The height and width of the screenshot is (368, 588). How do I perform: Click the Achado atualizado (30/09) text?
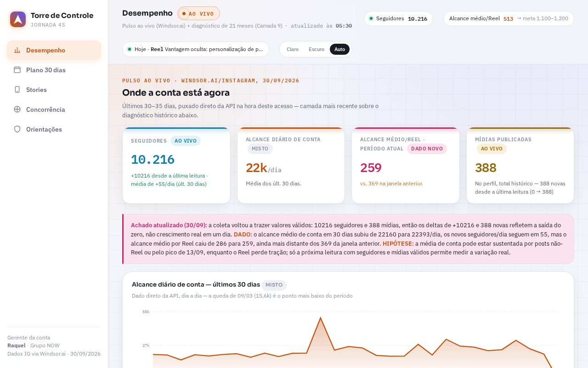click(x=169, y=225)
